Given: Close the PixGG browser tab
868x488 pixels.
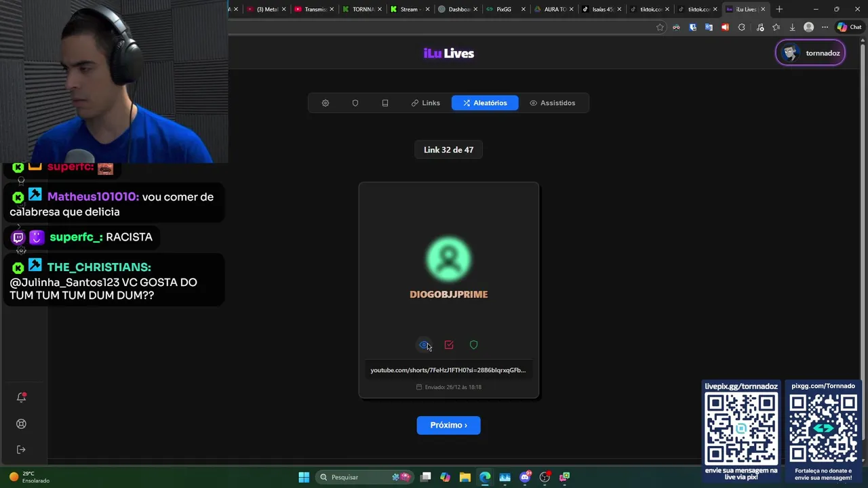Looking at the screenshot, I should point(523,9).
